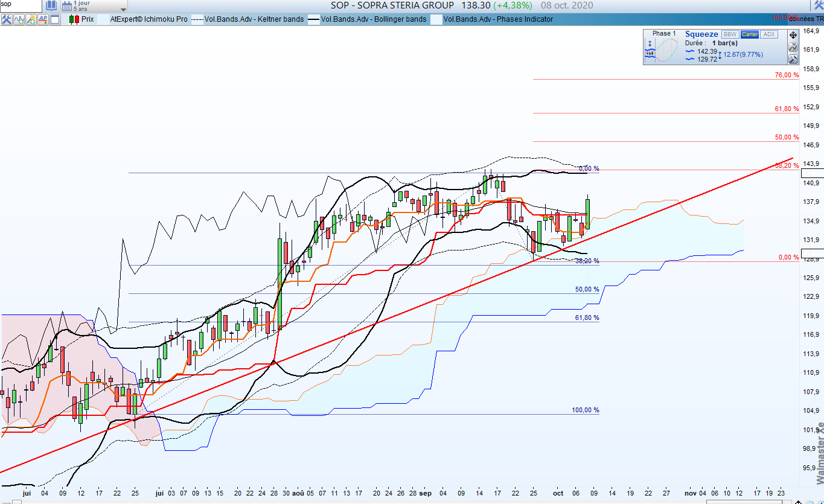Click the add drawing object icon
Viewport: 824px width, 504px height.
[x=31, y=19]
